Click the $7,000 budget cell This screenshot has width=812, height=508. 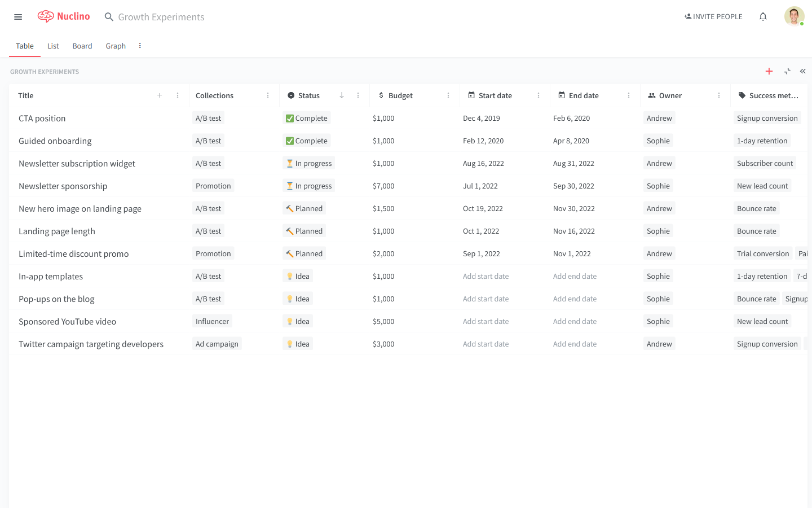[x=383, y=186]
